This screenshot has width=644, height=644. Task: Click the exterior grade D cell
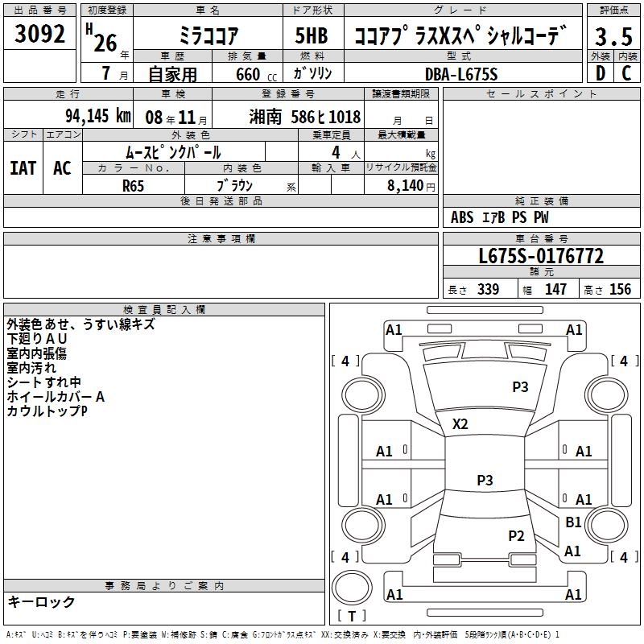[x=600, y=72]
